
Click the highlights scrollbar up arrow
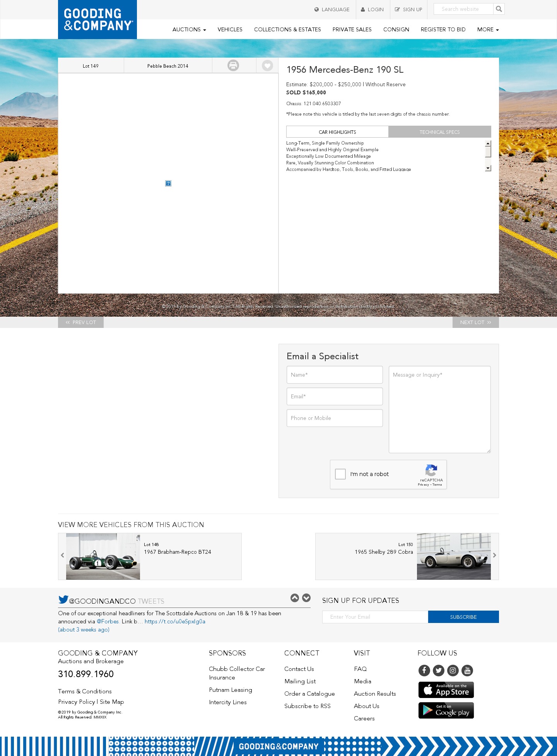488,143
